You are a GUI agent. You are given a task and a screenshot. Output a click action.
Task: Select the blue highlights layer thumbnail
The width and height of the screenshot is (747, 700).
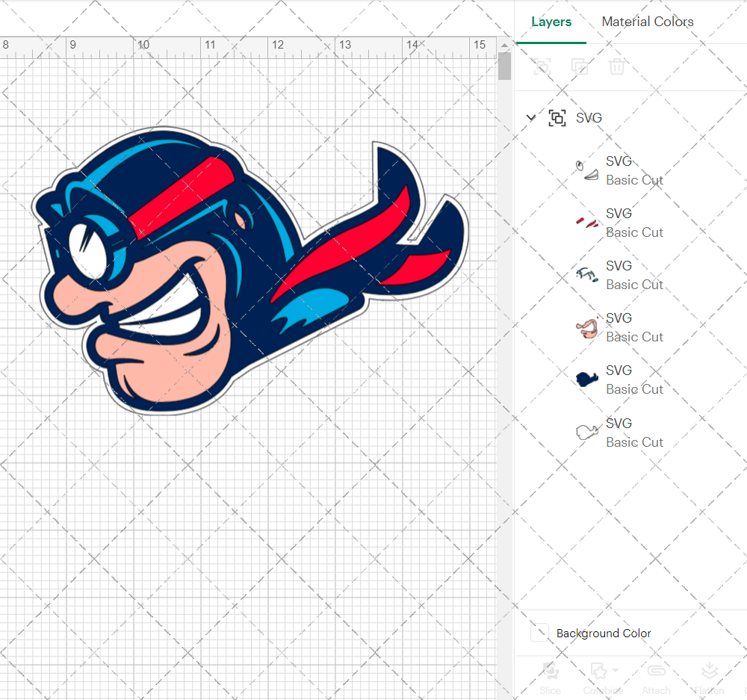587,275
